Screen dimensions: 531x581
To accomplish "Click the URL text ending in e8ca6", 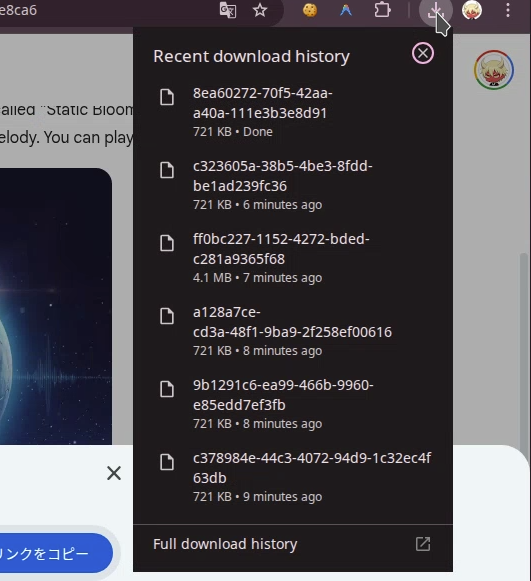I will tap(19, 10).
